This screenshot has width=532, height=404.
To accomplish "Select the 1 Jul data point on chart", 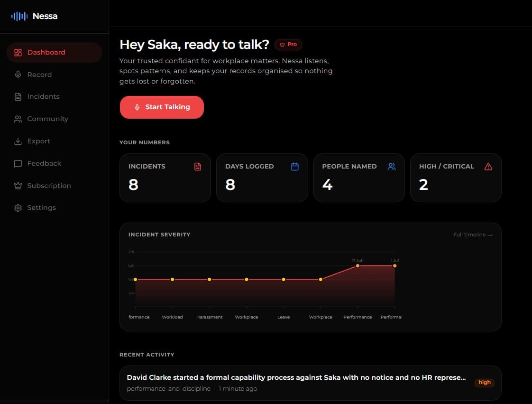I will pos(394,266).
